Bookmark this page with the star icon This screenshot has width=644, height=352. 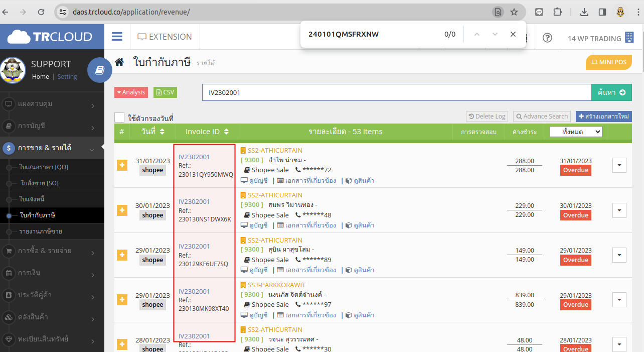click(514, 12)
